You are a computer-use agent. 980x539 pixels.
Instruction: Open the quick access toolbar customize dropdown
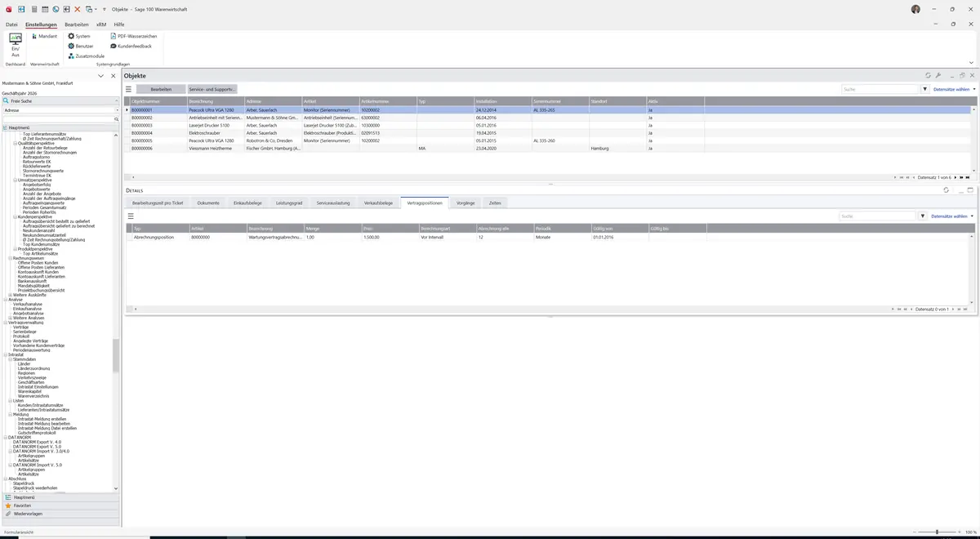[x=104, y=9]
